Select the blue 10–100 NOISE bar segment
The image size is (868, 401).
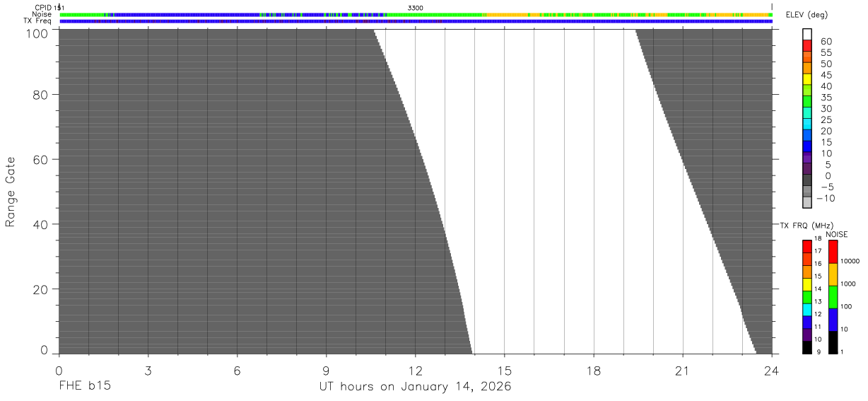pos(833,320)
